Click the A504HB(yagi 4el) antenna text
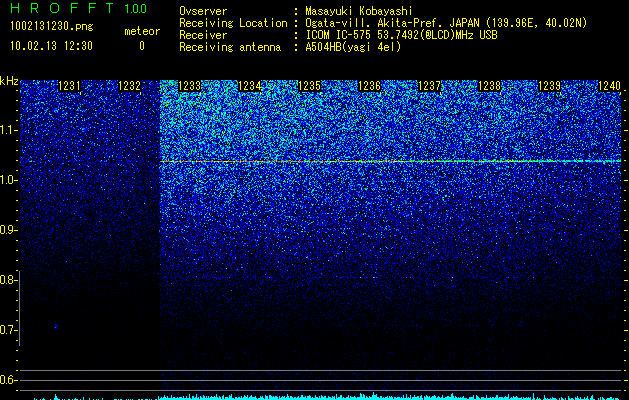Screen dimensions: 629x400 click(353, 47)
